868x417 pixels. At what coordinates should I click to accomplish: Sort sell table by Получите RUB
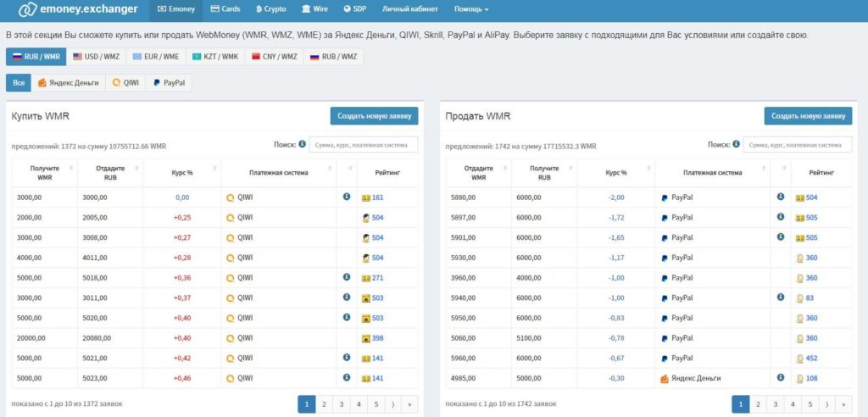pos(545,173)
